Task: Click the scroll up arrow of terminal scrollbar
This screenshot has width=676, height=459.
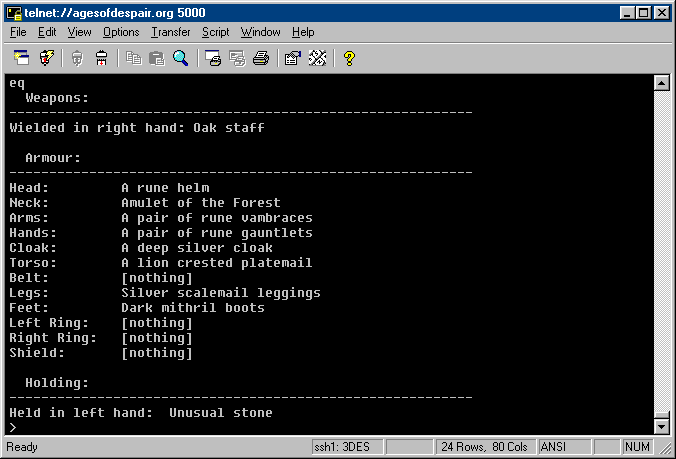Action: pyautogui.click(x=661, y=83)
